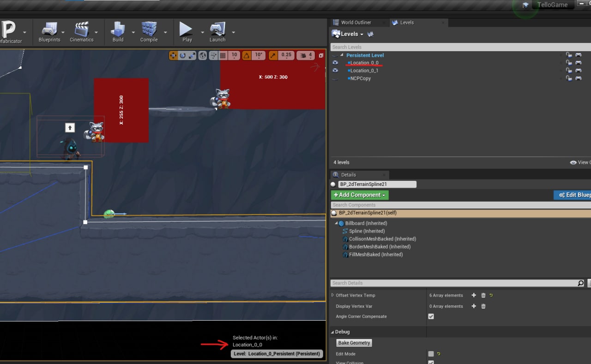This screenshot has width=591, height=364.
Task: Select Location_0_1 level
Action: point(364,71)
